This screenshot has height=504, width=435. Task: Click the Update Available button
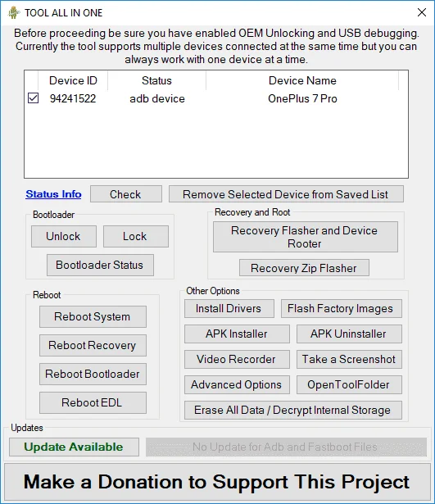click(74, 447)
